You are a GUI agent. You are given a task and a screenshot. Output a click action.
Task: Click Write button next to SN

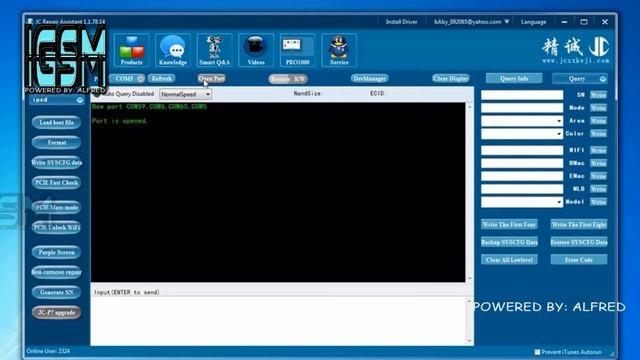pos(598,95)
